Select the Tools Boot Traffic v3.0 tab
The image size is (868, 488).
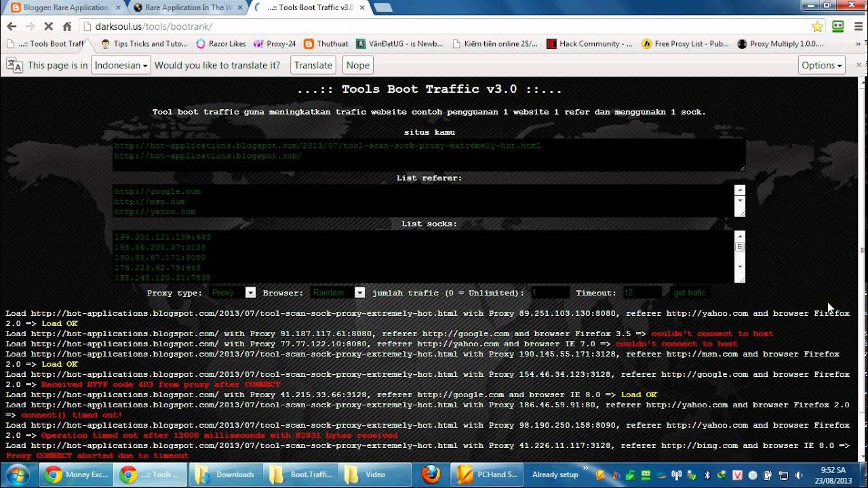coord(309,7)
